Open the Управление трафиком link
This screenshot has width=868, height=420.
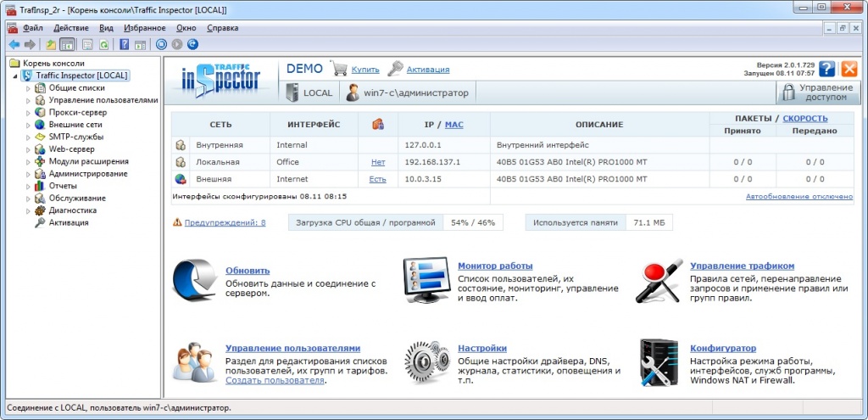743,266
